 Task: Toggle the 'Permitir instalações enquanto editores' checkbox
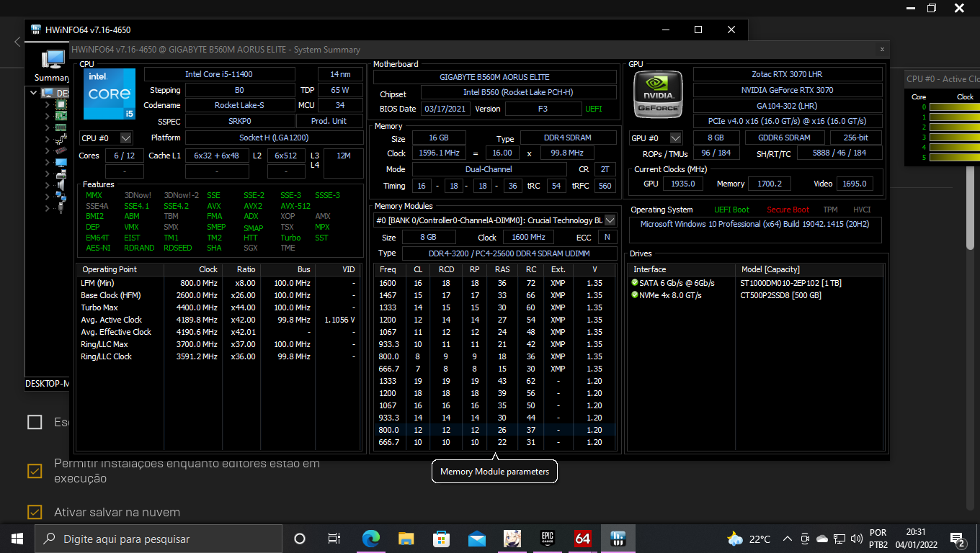tap(35, 471)
